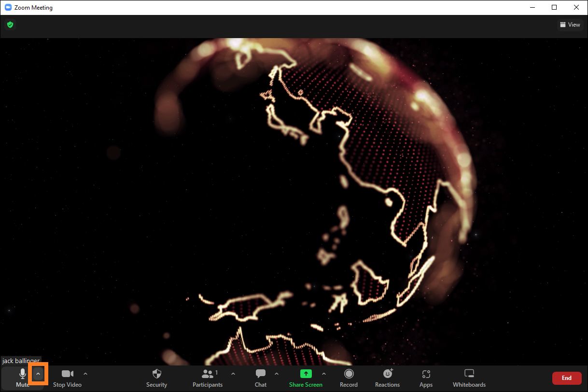Show the Participants panel

coord(208,378)
